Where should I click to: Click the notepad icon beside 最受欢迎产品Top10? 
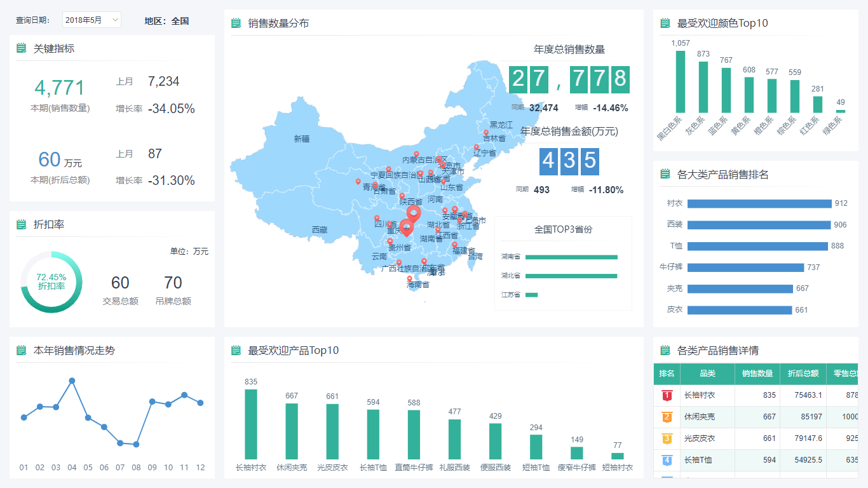(x=236, y=350)
